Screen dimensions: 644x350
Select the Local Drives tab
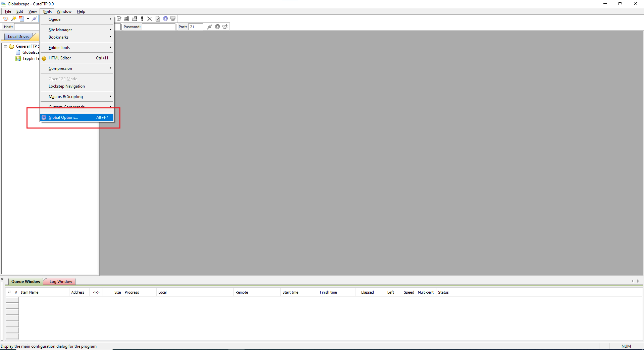point(18,37)
